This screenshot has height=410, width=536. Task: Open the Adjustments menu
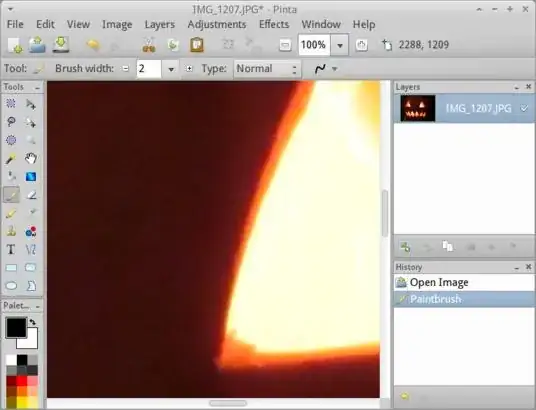(217, 24)
